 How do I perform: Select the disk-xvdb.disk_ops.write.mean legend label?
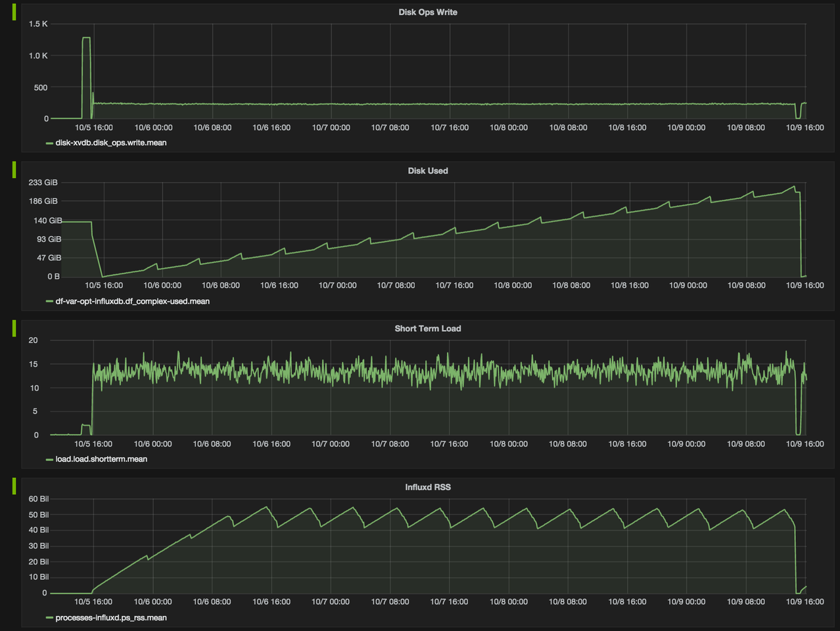(108, 142)
